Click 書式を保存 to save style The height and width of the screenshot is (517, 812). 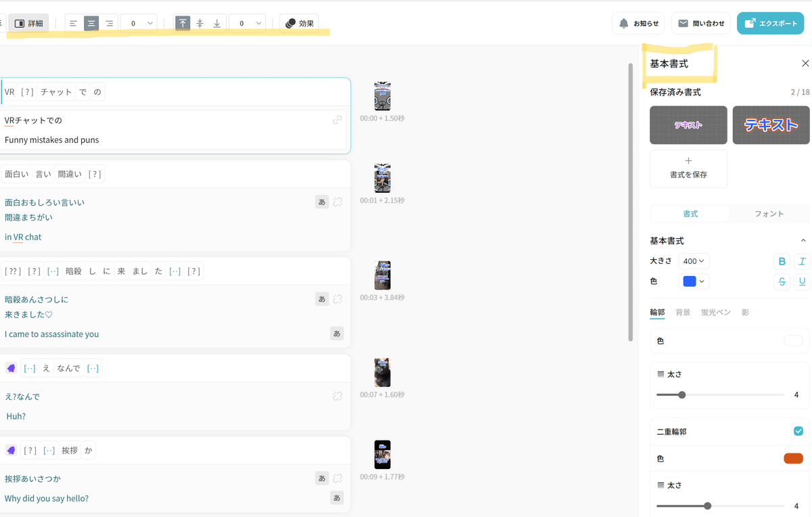point(688,168)
